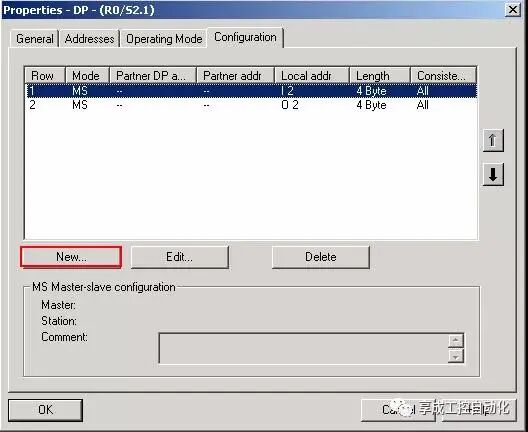The width and height of the screenshot is (528, 432).
Task: Select the Configuration tab
Action: click(x=245, y=37)
